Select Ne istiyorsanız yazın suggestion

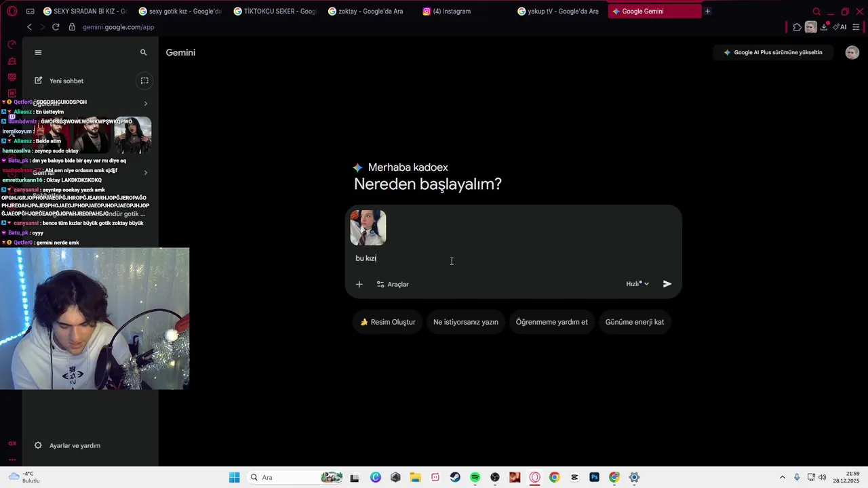click(466, 322)
